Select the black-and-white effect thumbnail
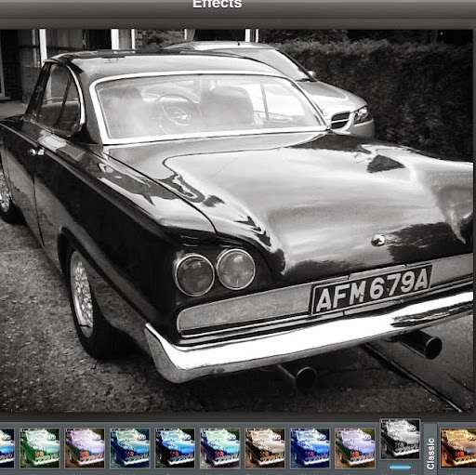Screen dimensions: 476x475 (400, 439)
